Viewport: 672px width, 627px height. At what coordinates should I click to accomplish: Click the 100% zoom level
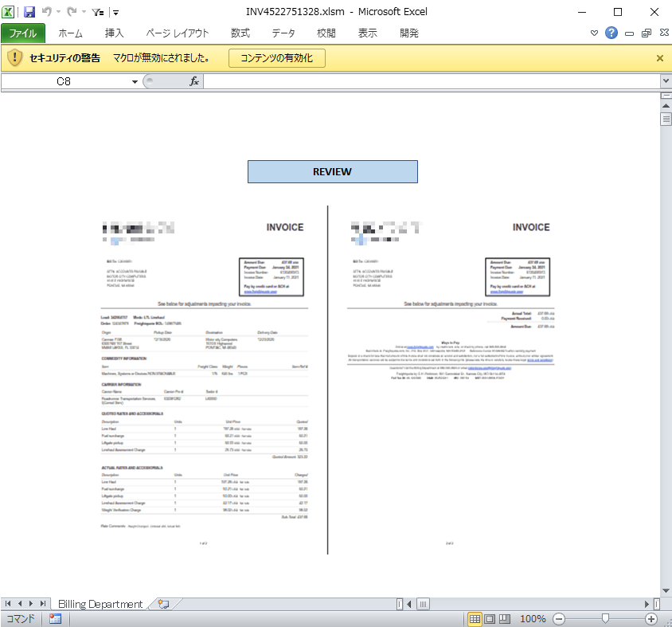533,618
